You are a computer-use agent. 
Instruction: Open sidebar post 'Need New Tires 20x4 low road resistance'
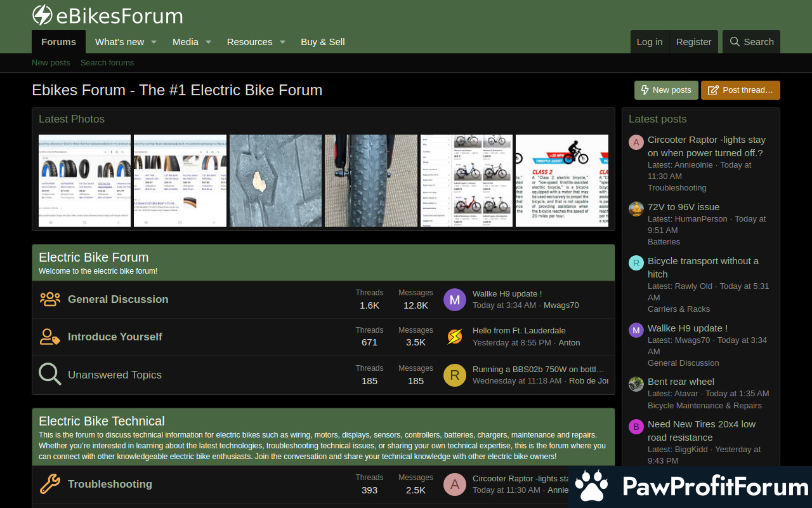[702, 431]
